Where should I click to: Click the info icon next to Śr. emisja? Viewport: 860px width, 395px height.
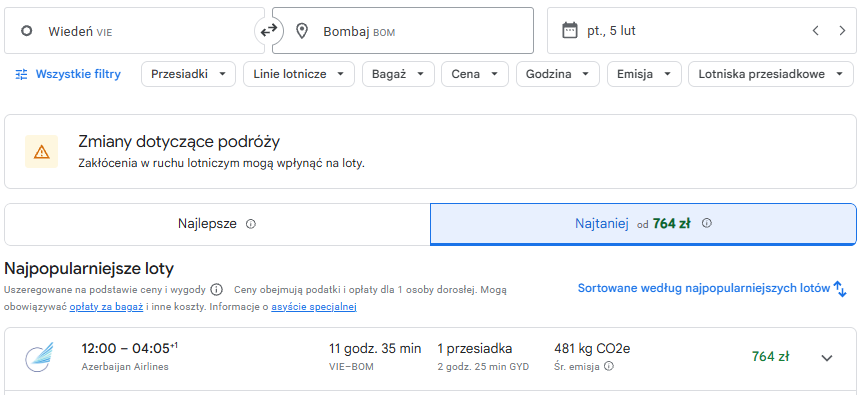click(608, 366)
